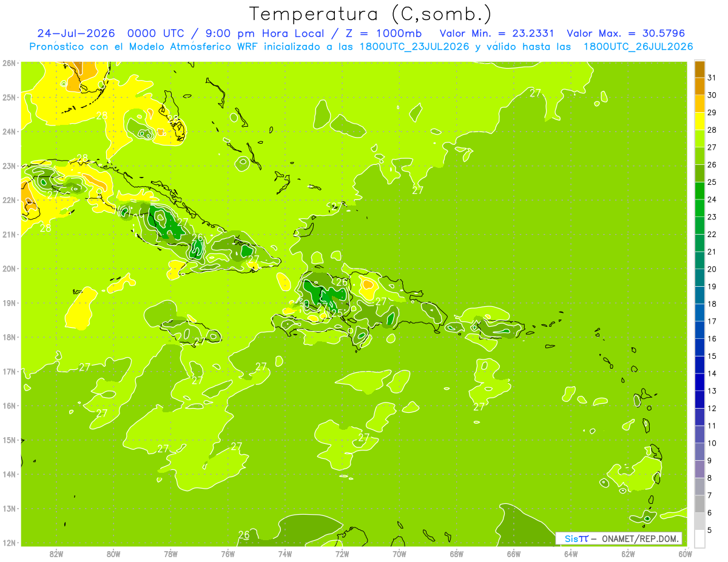This screenshot has width=728, height=562.
Task: Click the "Valor Min. = 23.2331" value
Action: coord(497,33)
